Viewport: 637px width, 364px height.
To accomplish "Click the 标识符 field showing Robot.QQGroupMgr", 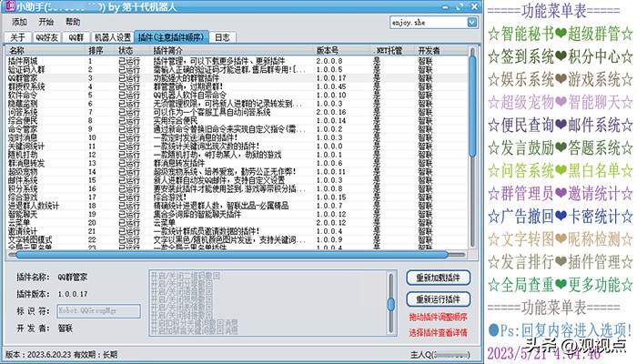I will pyautogui.click(x=98, y=311).
